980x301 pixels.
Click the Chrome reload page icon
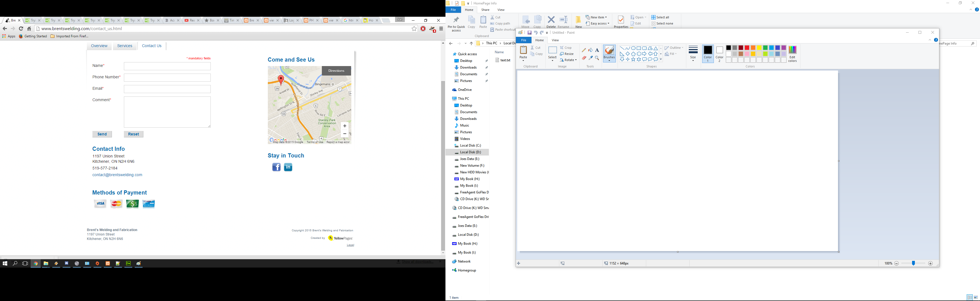[x=21, y=29]
